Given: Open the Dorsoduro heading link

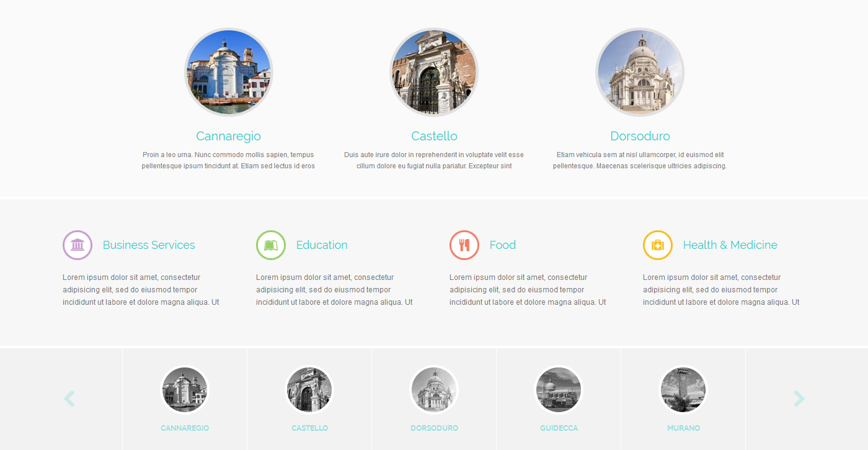Looking at the screenshot, I should 640,136.
